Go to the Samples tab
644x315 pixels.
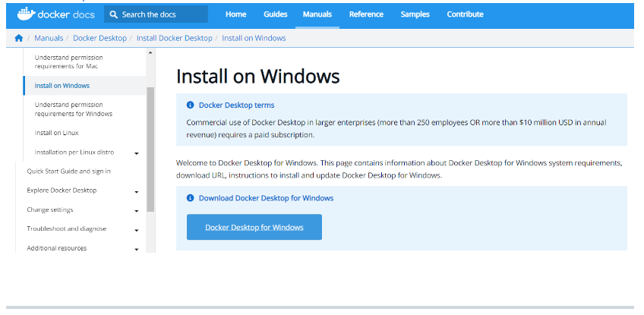(415, 14)
